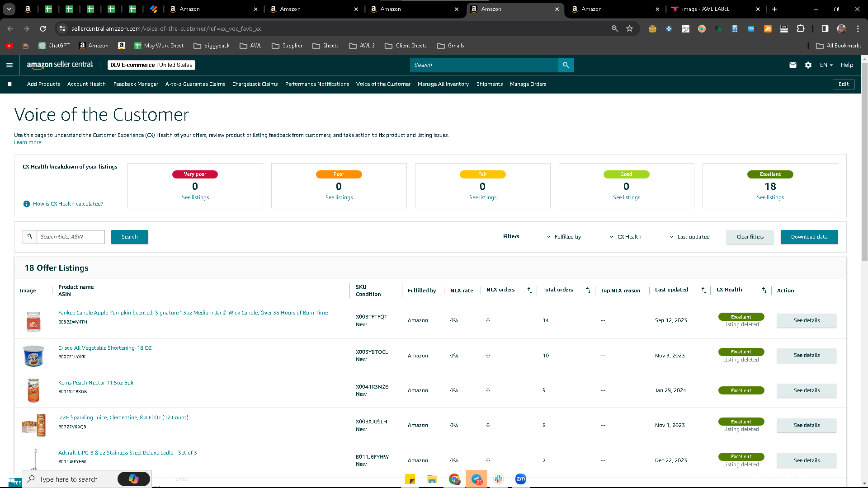Click the amazon seller central logo

pos(60,65)
